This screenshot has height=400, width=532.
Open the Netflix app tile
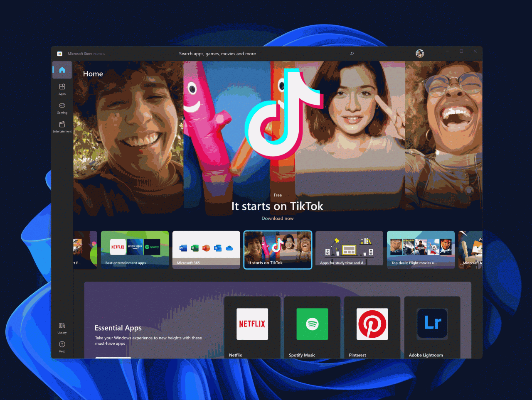click(x=252, y=327)
